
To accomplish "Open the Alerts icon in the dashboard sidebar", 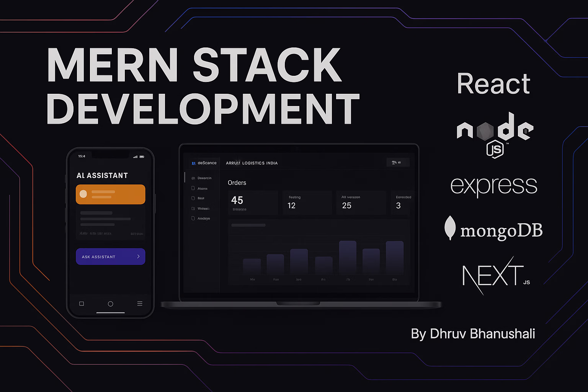I will [x=193, y=188].
